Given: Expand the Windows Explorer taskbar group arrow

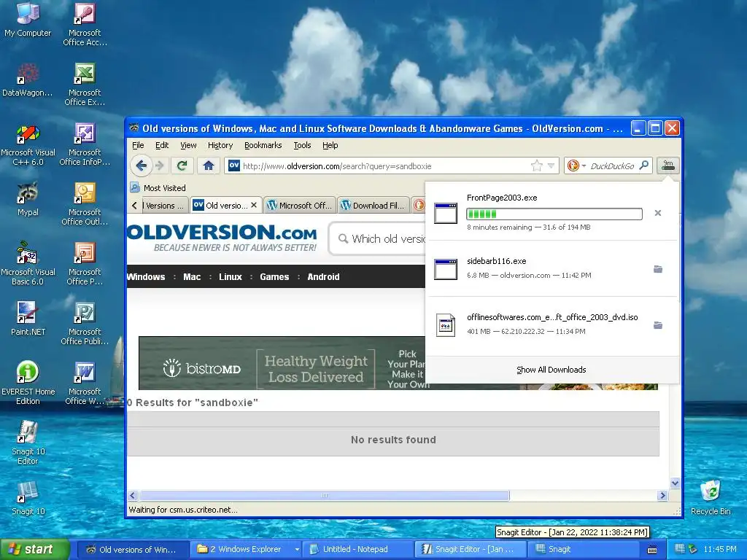Looking at the screenshot, I should [x=297, y=549].
